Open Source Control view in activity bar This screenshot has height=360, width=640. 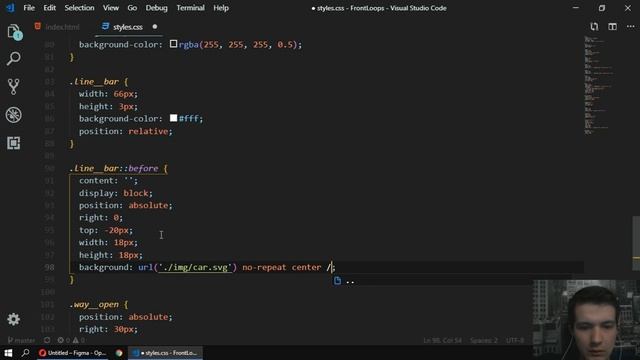pyautogui.click(x=13, y=87)
